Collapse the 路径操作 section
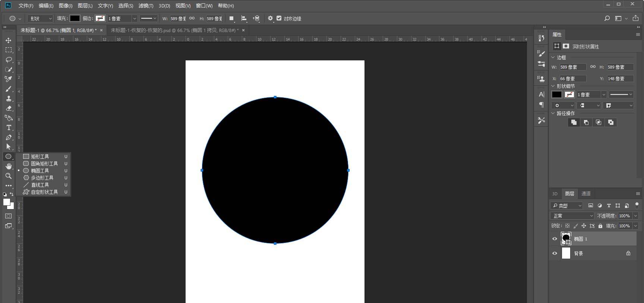The image size is (644, 303). point(553,113)
